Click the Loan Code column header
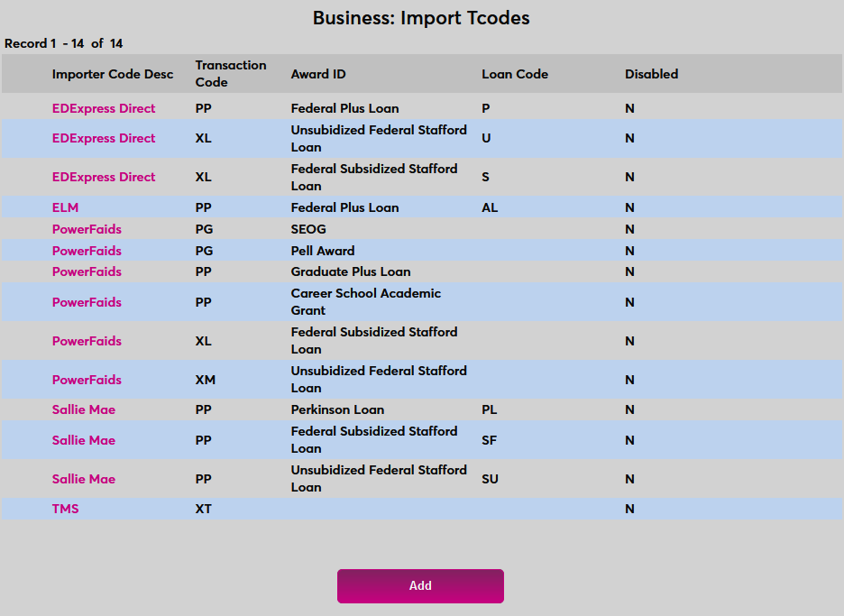844x616 pixels. (515, 74)
